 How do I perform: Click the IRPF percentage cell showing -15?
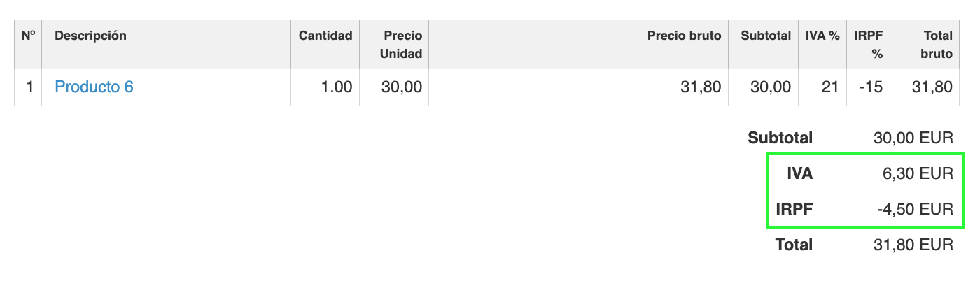coord(871,87)
